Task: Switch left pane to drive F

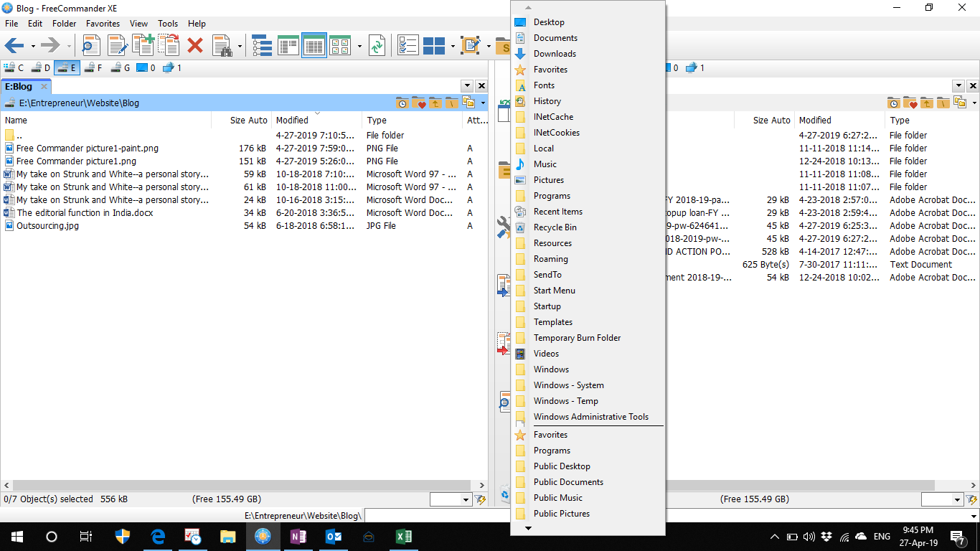Action: [93, 68]
